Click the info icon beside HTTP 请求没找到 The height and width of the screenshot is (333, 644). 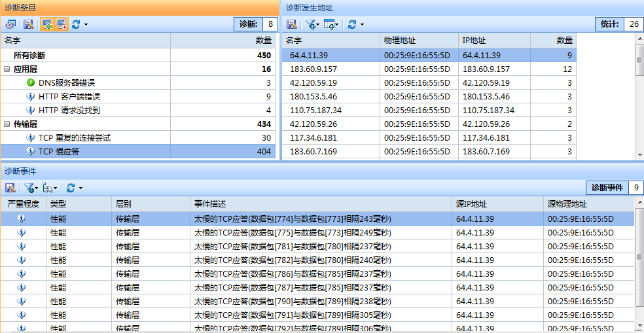[30, 111]
